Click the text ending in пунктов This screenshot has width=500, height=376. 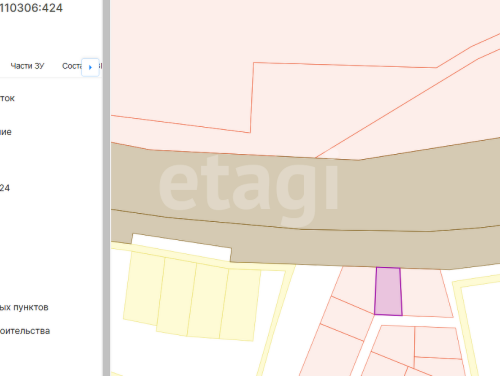tap(24, 307)
